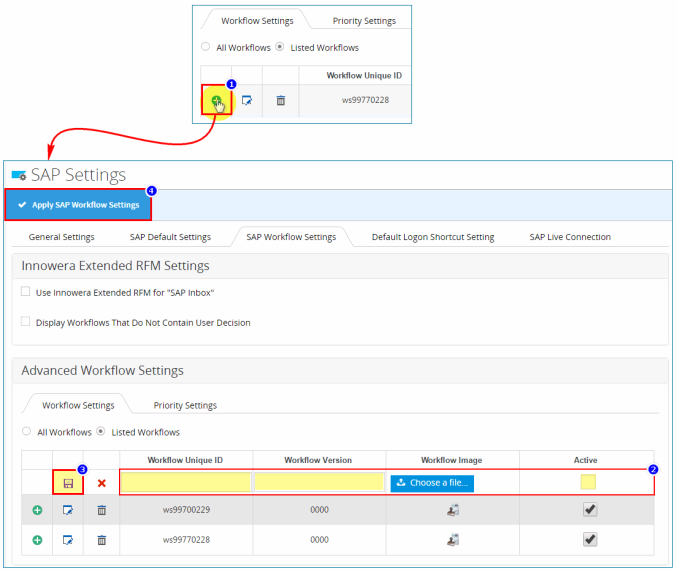Click Workflow Unique ID header in top snippet
This screenshot has height=572, width=677.
point(364,76)
